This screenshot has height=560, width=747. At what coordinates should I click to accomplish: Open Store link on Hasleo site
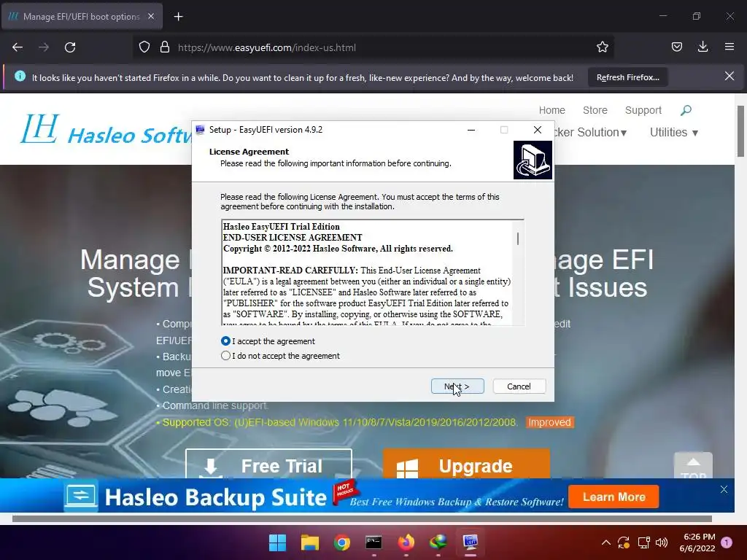(x=595, y=110)
